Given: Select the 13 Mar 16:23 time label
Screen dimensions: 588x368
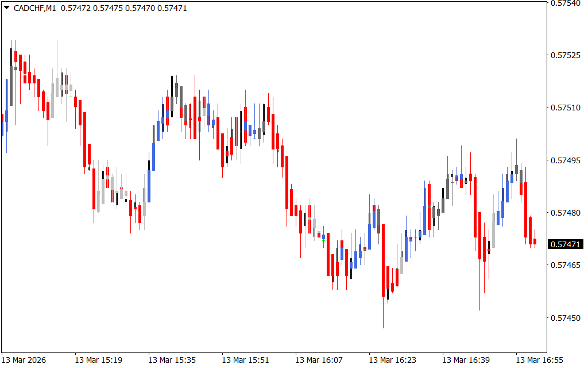Looking at the screenshot, I should pos(392,360).
